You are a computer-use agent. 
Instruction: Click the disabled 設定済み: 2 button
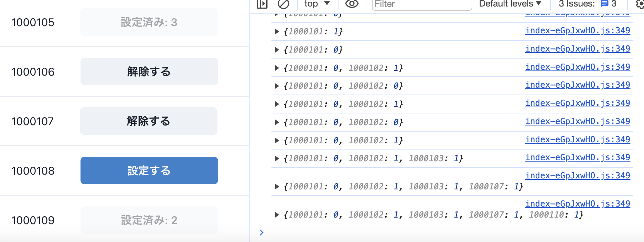click(149, 220)
